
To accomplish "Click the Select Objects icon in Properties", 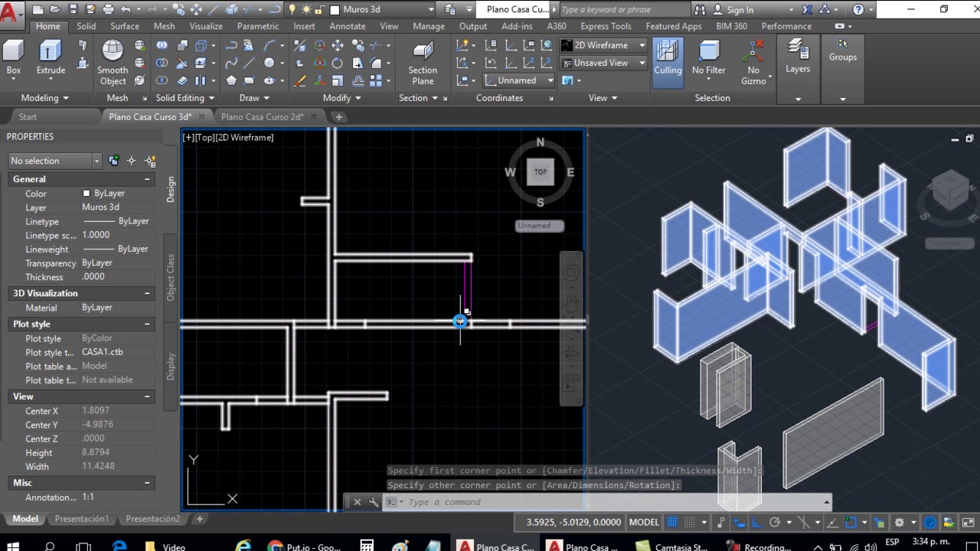I will 132,161.
